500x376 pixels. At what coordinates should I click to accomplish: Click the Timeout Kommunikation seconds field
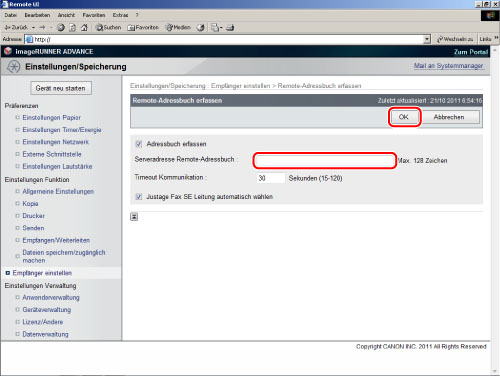(x=270, y=178)
